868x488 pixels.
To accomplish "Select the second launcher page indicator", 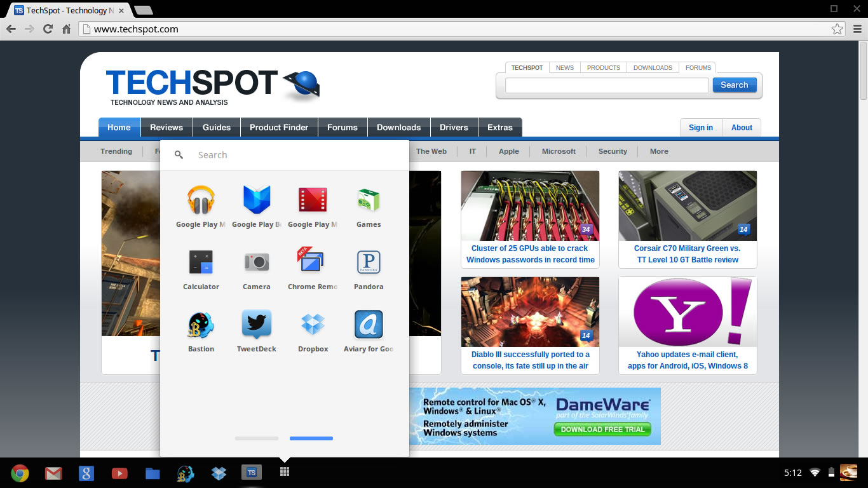I will (311, 438).
